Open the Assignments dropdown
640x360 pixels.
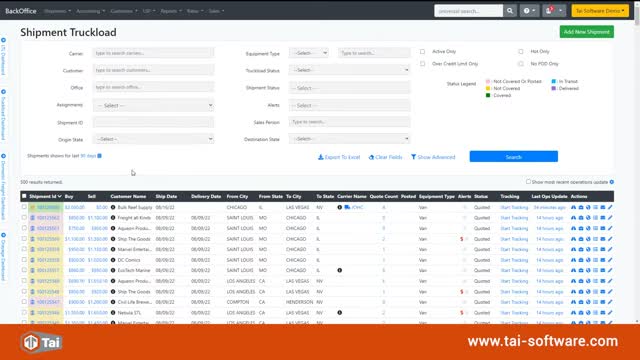point(153,105)
